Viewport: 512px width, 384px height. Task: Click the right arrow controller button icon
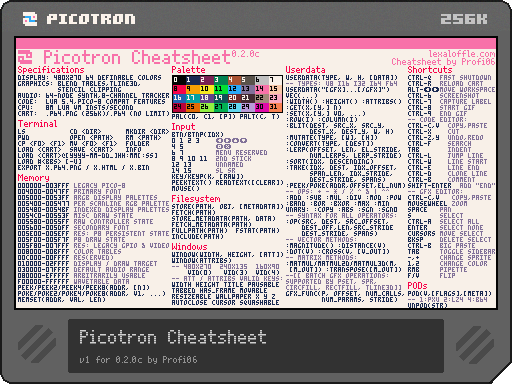[227, 140]
